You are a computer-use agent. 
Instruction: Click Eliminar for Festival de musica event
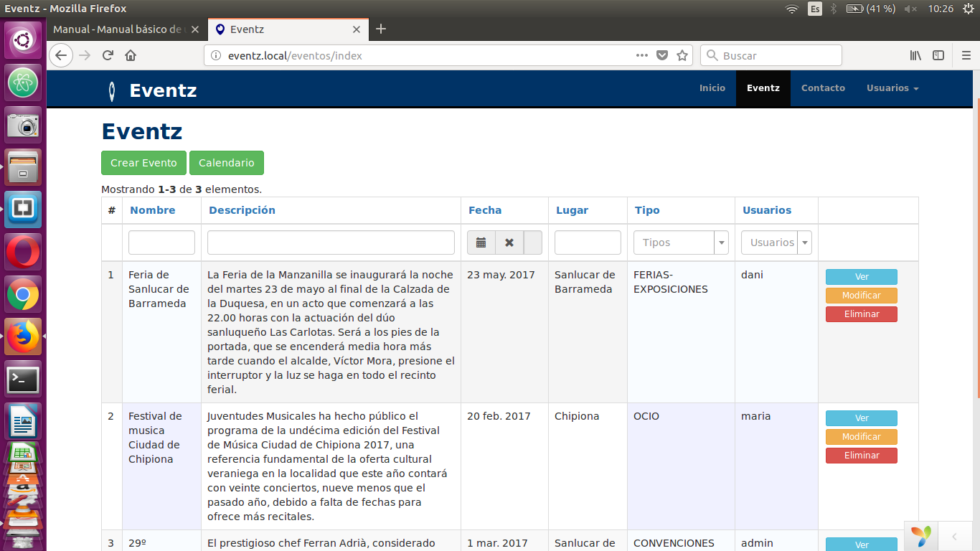pos(862,456)
